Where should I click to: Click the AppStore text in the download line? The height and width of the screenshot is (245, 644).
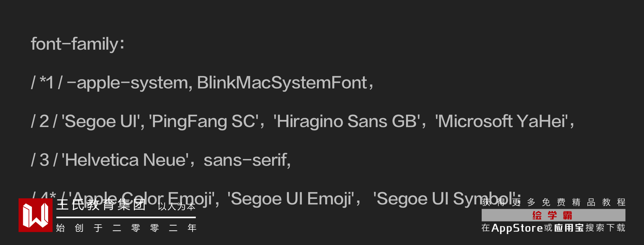coord(517,228)
